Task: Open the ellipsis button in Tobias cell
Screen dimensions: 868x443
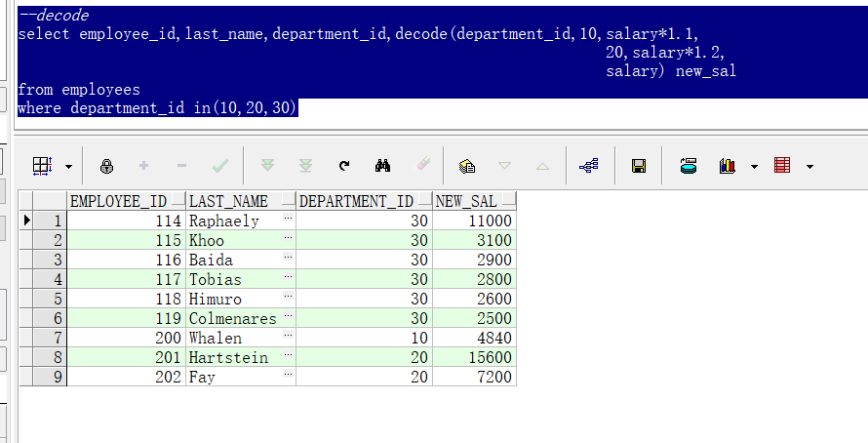Action: 288,276
